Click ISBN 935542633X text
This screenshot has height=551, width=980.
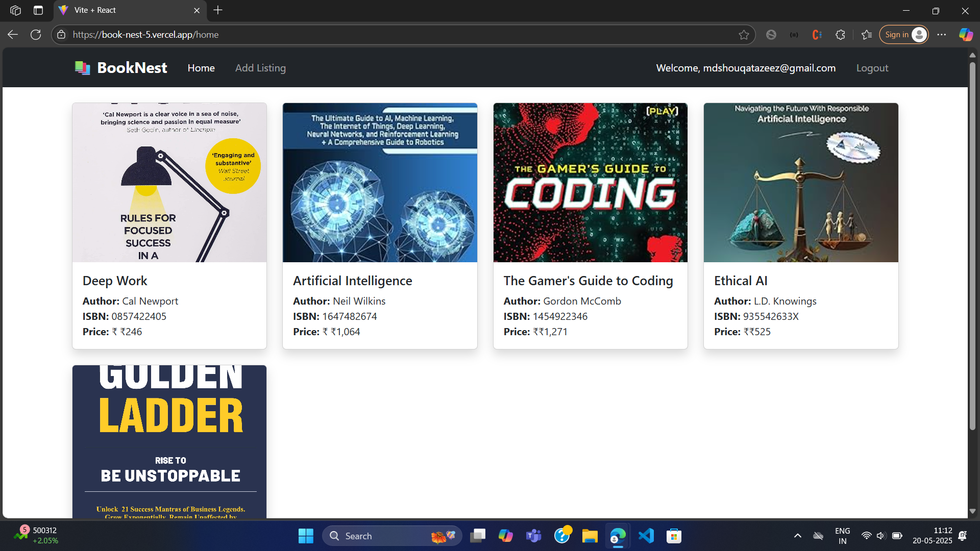(x=756, y=316)
